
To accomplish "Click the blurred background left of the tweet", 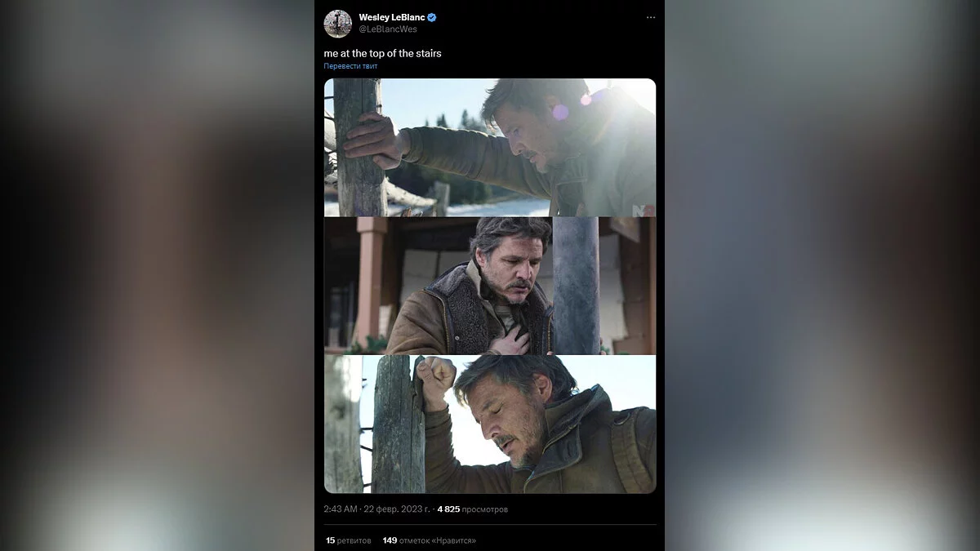I will pos(155,278).
